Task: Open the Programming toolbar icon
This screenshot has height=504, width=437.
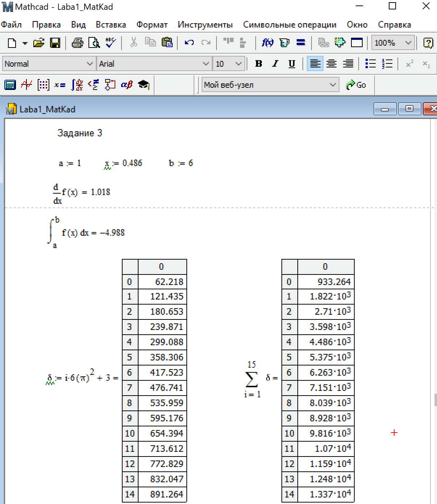Action: [x=110, y=85]
